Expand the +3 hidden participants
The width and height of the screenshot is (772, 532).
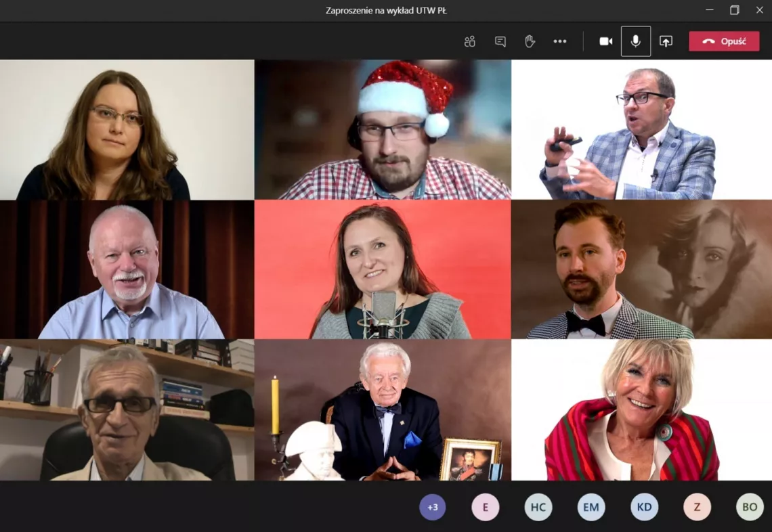[x=432, y=507]
